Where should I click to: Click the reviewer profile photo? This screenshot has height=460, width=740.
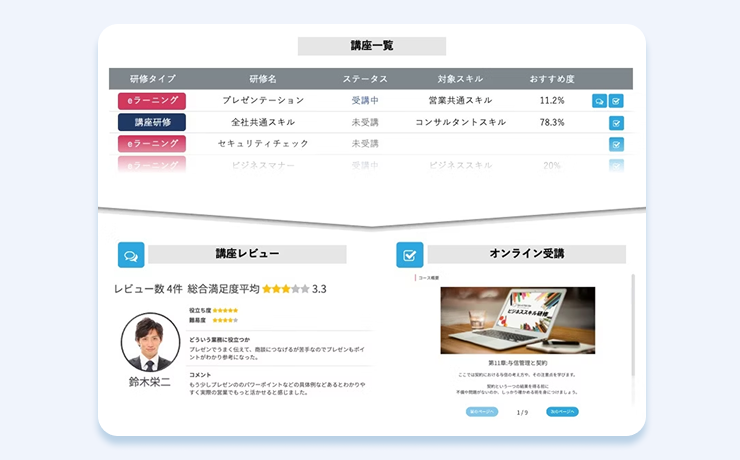click(x=150, y=342)
